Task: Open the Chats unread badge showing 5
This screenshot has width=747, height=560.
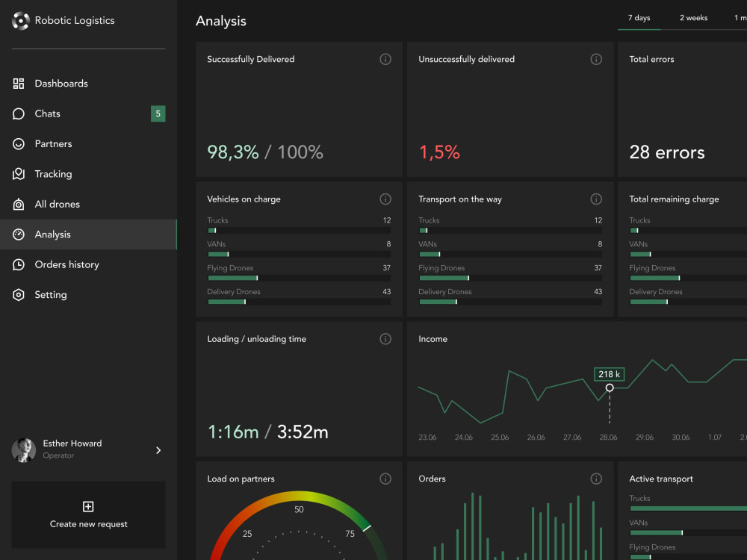Action: pos(158,113)
